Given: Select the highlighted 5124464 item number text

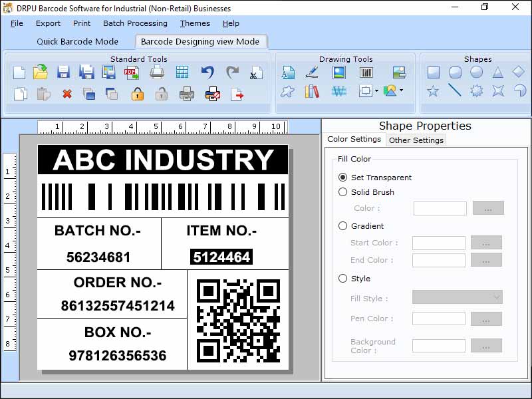Looking at the screenshot, I should [221, 257].
